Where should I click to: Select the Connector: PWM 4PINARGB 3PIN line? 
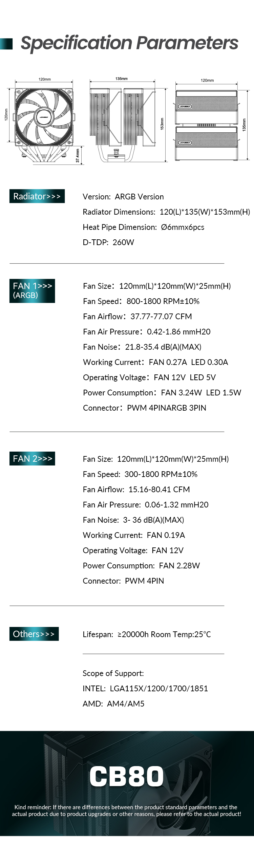[145, 408]
